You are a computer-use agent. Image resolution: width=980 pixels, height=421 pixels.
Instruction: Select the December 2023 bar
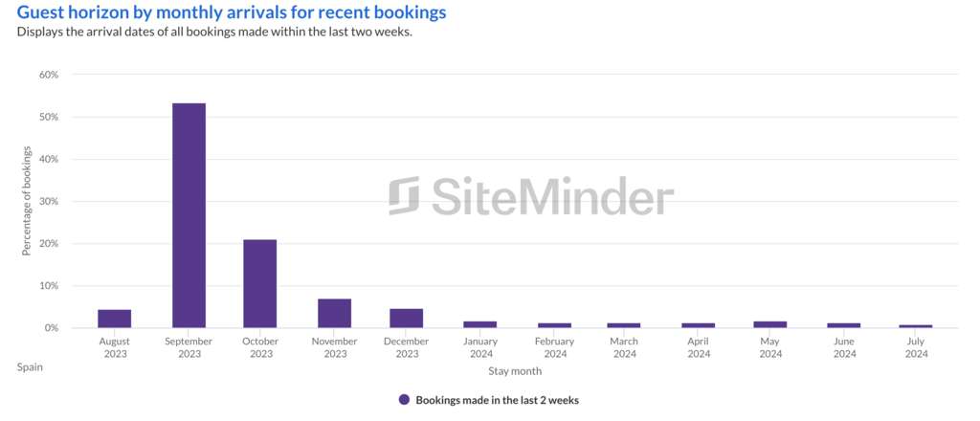click(x=407, y=318)
